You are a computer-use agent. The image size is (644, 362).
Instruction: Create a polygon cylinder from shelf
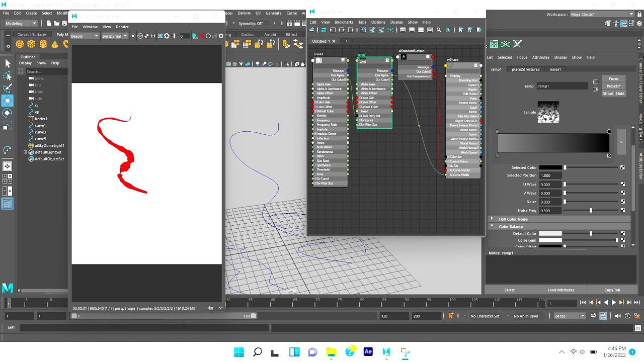(43, 44)
